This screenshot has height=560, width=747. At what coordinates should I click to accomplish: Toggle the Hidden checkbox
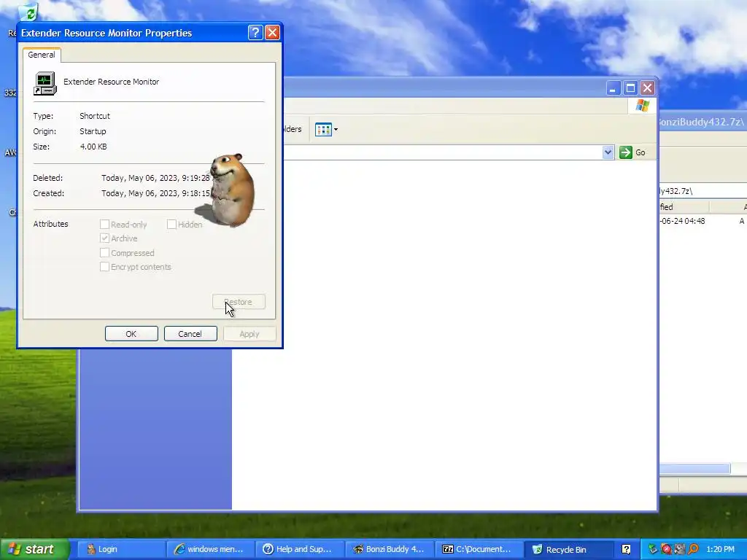pyautogui.click(x=171, y=225)
